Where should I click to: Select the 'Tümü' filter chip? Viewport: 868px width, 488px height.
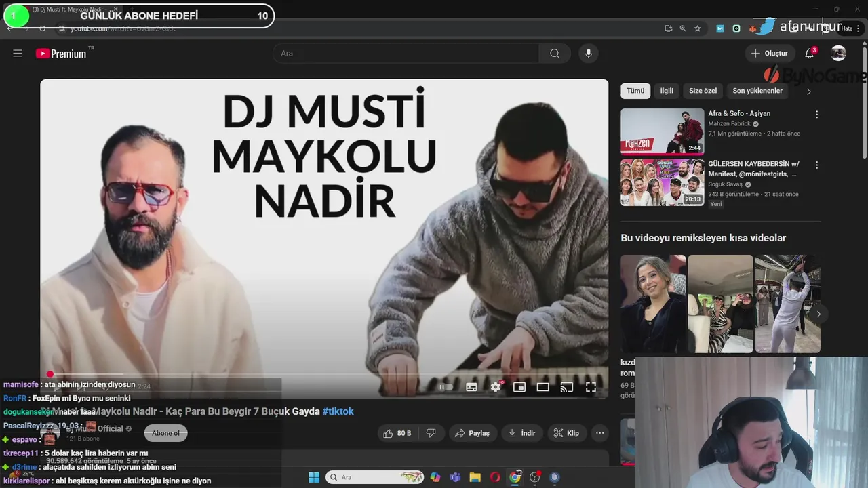point(635,91)
